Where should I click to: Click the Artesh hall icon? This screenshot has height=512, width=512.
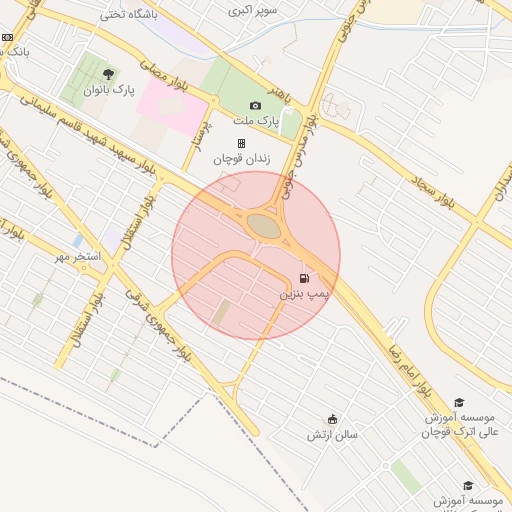click(x=332, y=419)
